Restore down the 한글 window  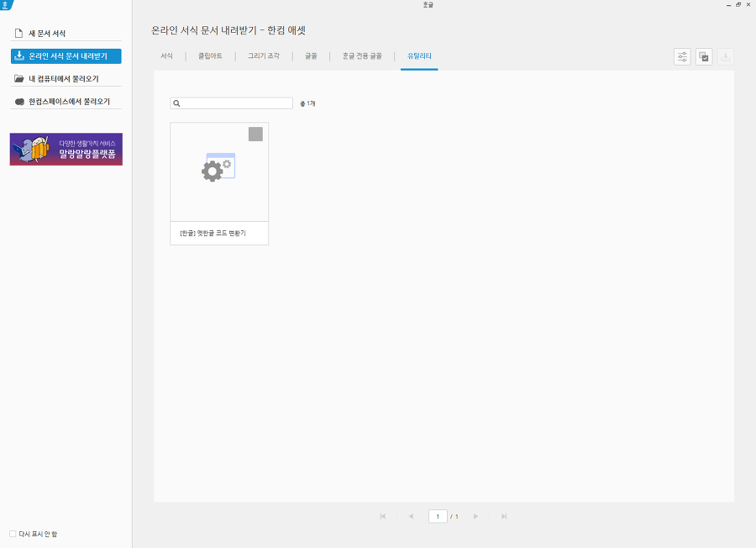(738, 5)
